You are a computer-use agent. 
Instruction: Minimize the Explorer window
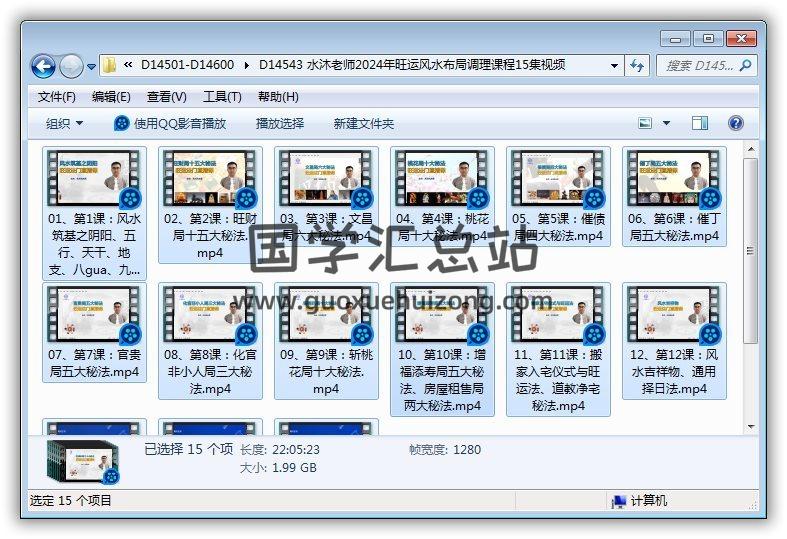tap(675, 39)
